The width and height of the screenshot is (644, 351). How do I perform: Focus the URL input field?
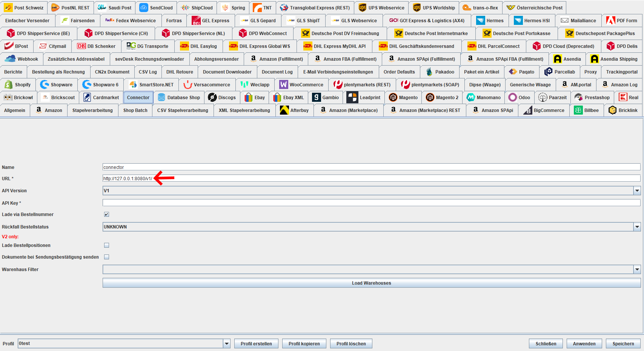[x=372, y=178]
